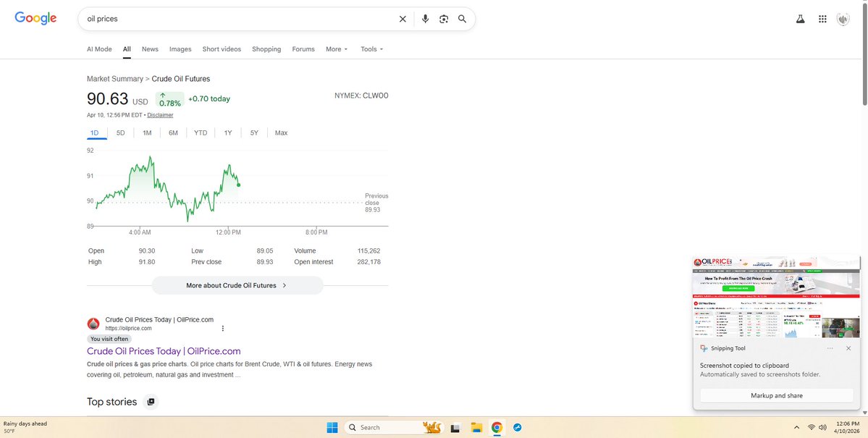Select the 1D chart range
The width and height of the screenshot is (868, 438).
pyautogui.click(x=95, y=133)
